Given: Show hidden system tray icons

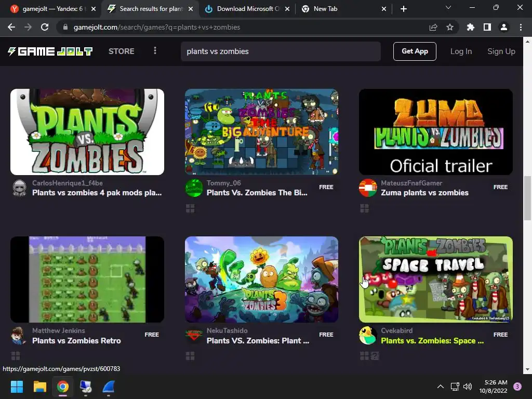Looking at the screenshot, I should pos(441,387).
